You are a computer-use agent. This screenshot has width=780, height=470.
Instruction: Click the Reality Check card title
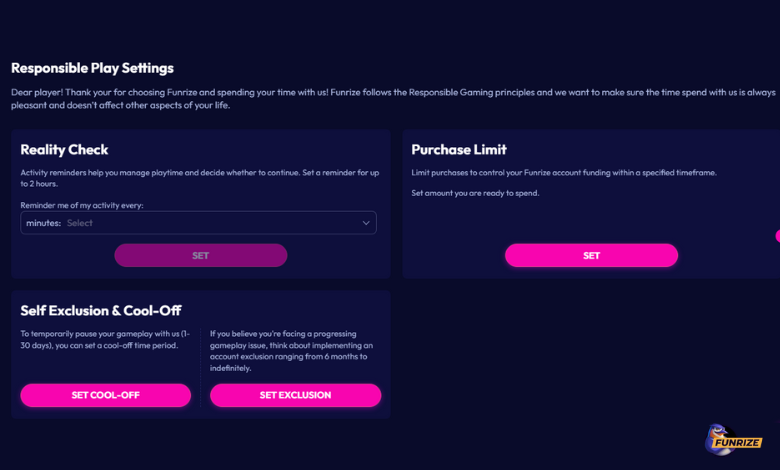(64, 150)
